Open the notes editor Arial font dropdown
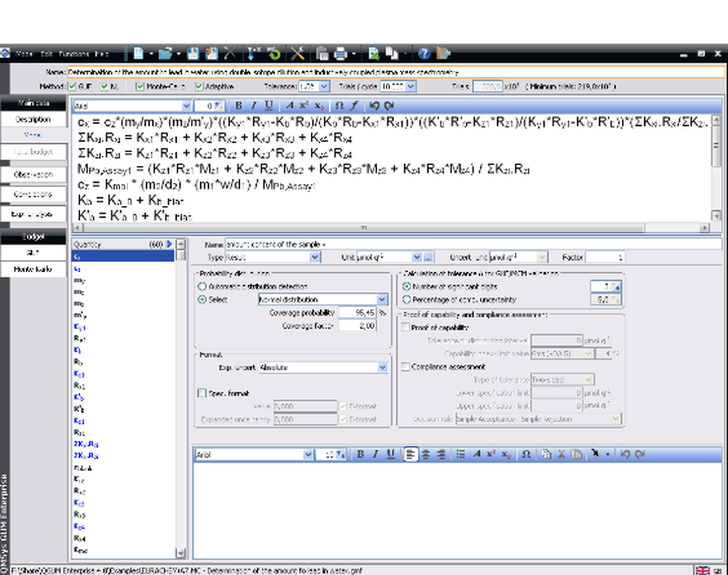The width and height of the screenshot is (728, 575). coord(308,454)
